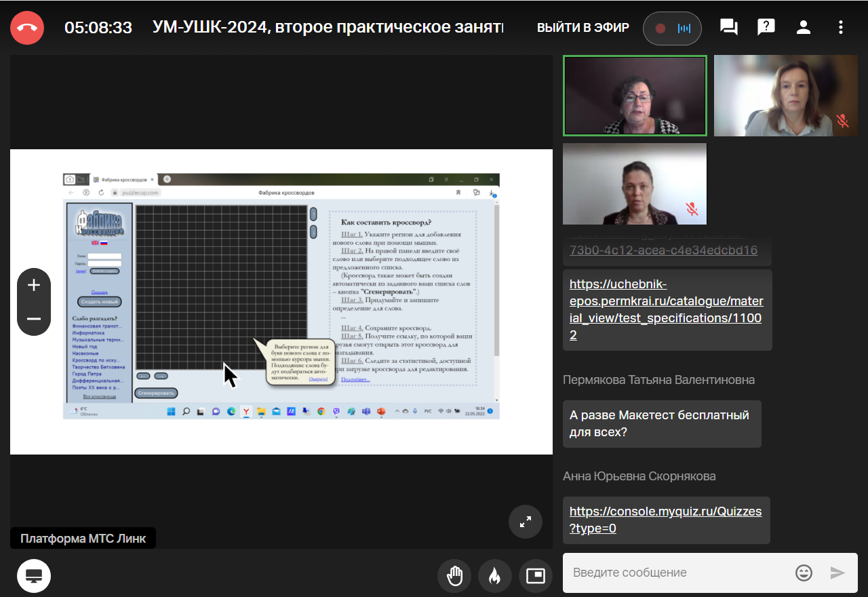Open the console.myquiz.ru link in chat
This screenshot has width=868, height=597.
pyautogui.click(x=665, y=520)
